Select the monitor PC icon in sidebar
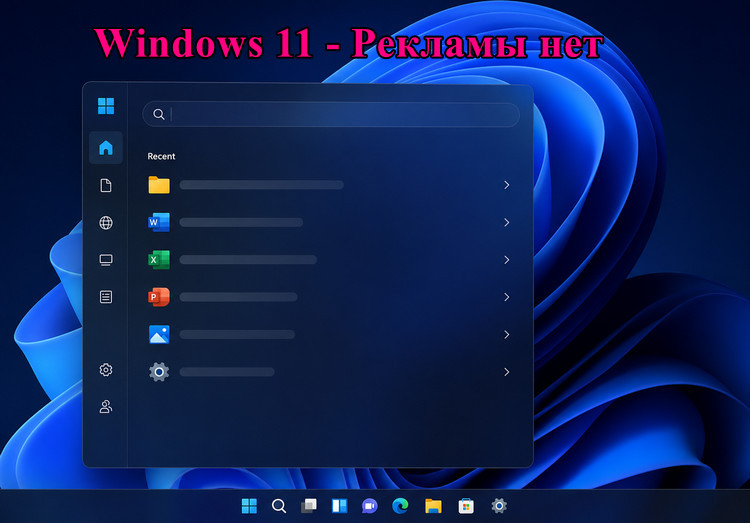The image size is (750, 523). pos(106,260)
